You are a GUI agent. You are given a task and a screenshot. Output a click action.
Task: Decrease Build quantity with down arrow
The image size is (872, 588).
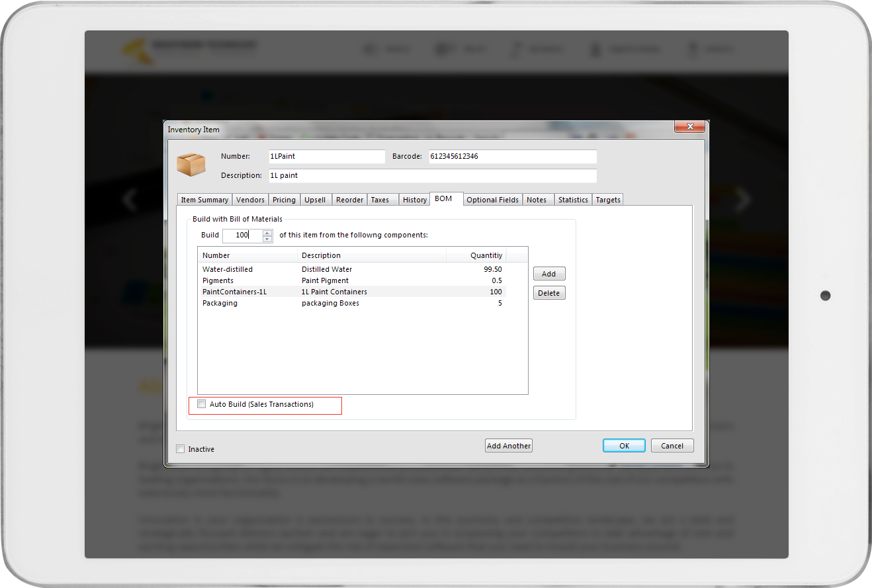coord(267,239)
